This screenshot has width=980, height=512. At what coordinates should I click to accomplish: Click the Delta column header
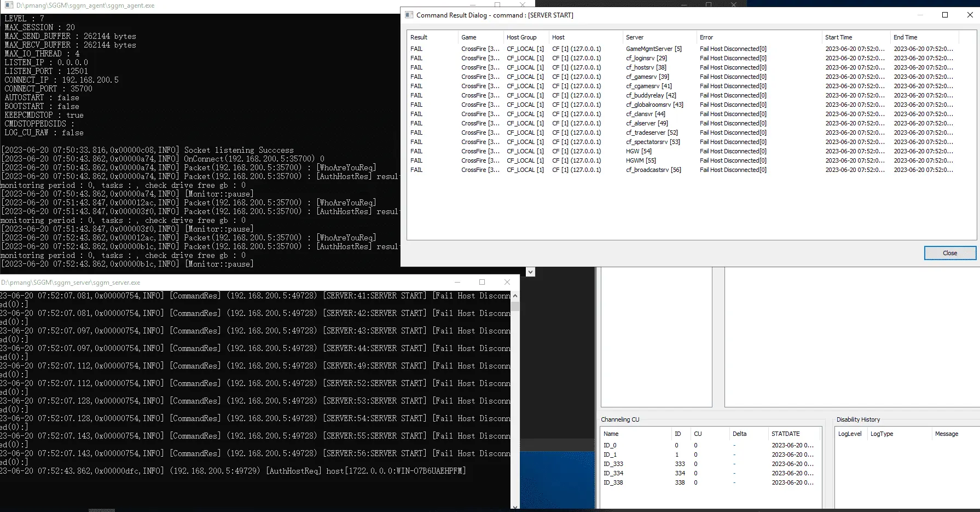click(749, 434)
